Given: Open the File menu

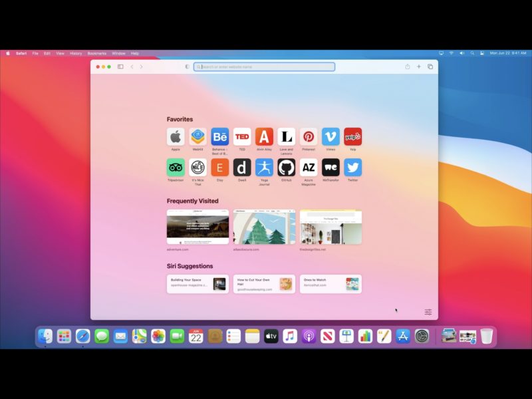Looking at the screenshot, I should [35, 53].
